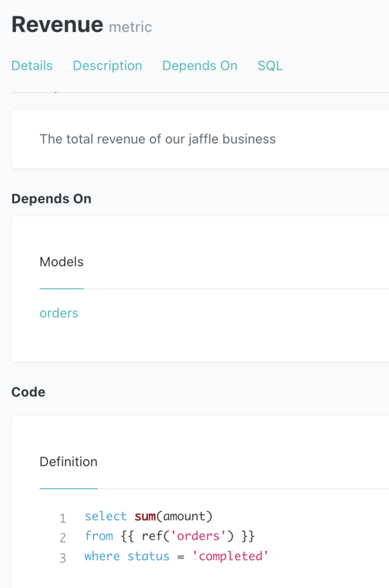Click the Depends On section heading
389x588 pixels.
pyautogui.click(x=51, y=198)
